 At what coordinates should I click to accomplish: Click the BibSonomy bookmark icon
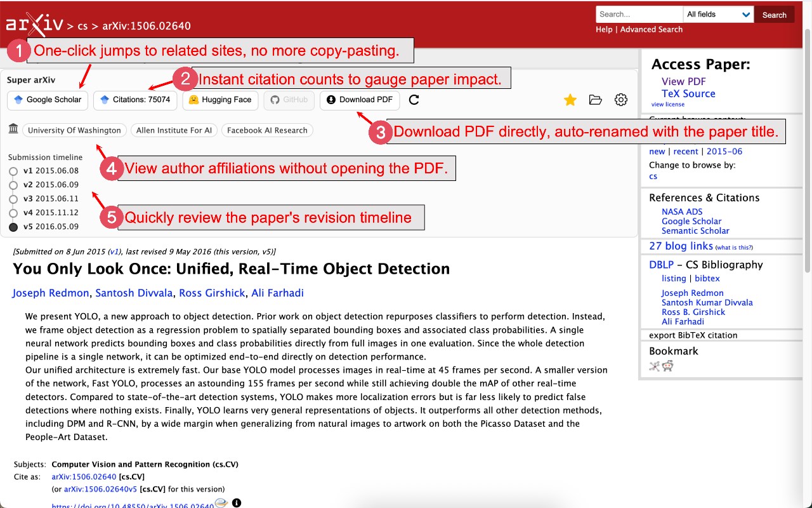[655, 366]
